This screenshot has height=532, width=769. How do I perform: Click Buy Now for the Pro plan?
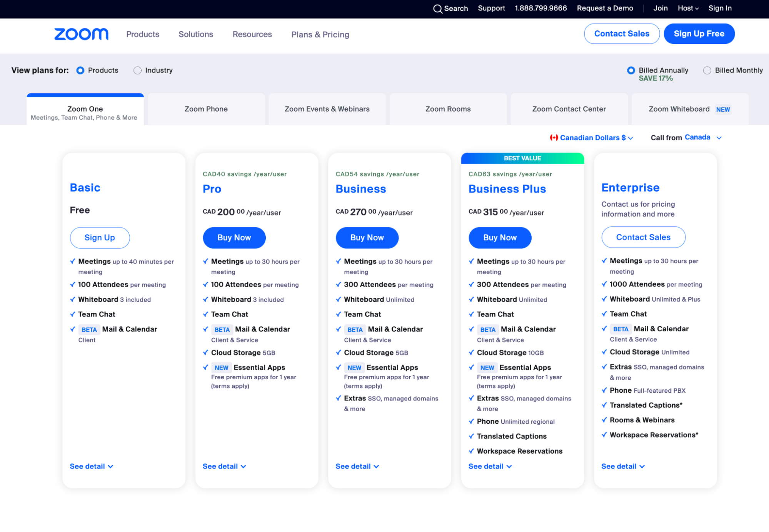click(x=234, y=238)
